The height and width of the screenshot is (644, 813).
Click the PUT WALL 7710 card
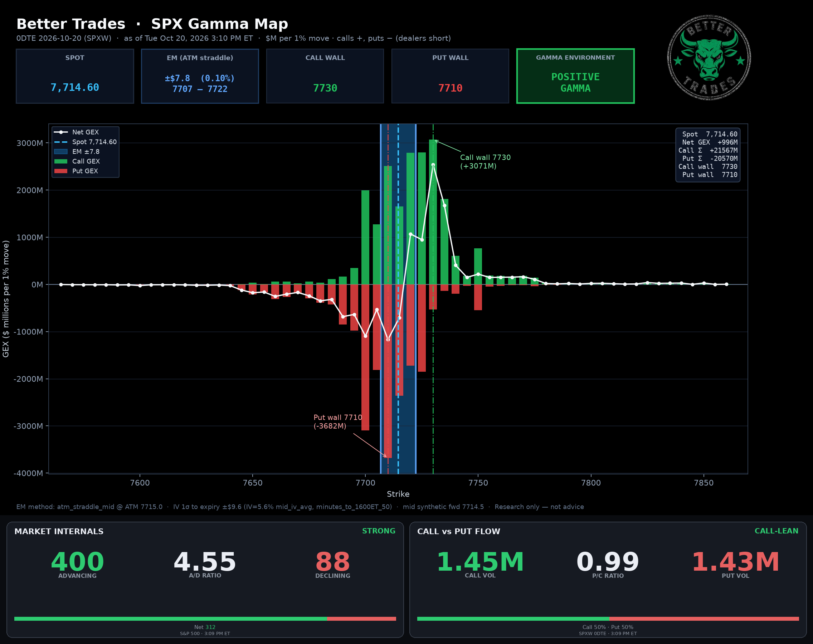pyautogui.click(x=450, y=76)
